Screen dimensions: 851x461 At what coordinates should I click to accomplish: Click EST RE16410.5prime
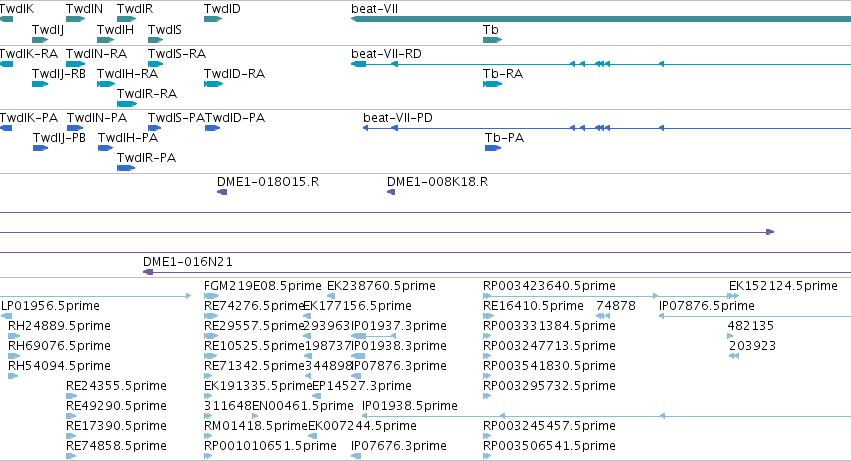pyautogui.click(x=533, y=306)
